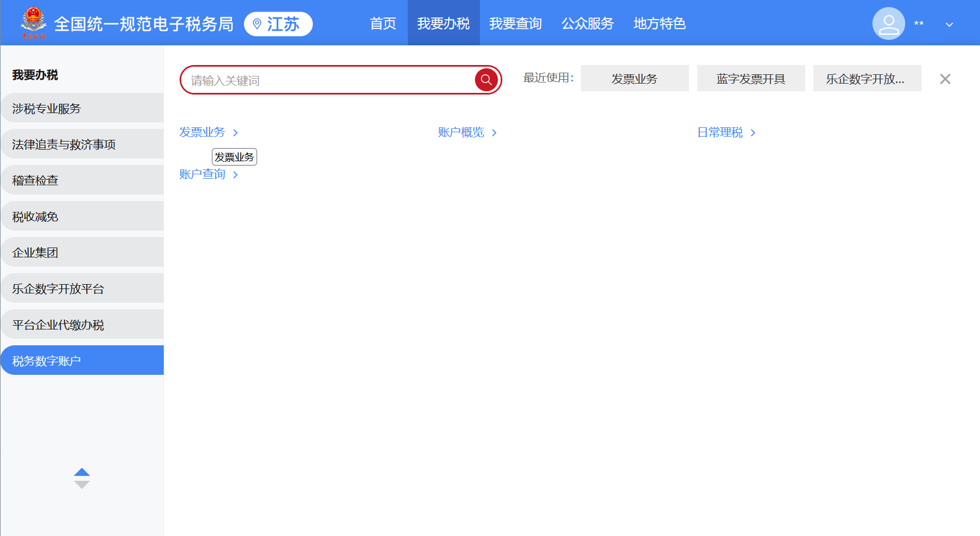
Task: Click the upward scroll arrow in sidebar
Action: tap(81, 471)
